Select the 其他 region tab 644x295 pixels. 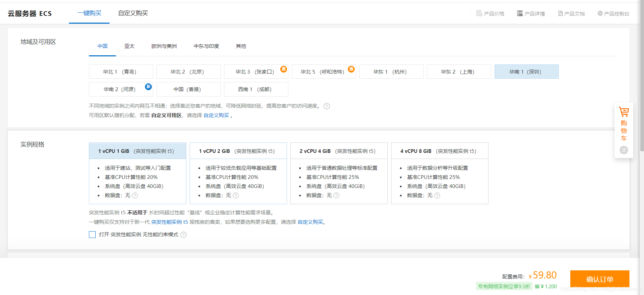pos(241,46)
